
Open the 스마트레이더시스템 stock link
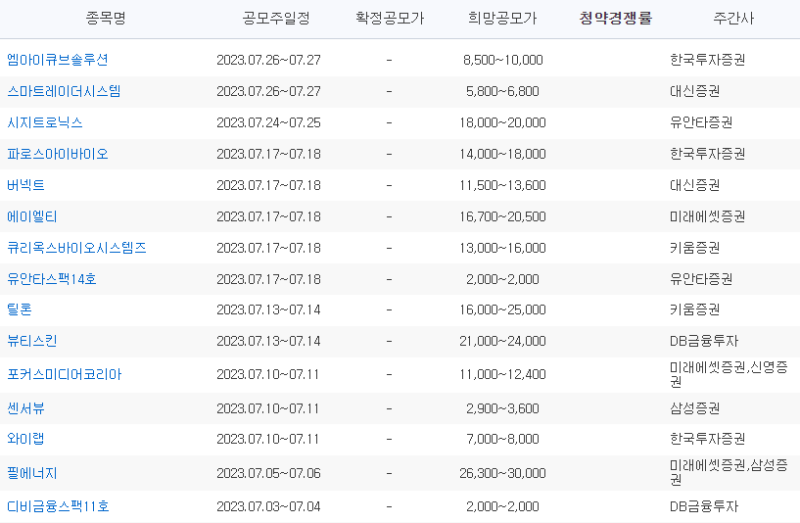coord(64,91)
